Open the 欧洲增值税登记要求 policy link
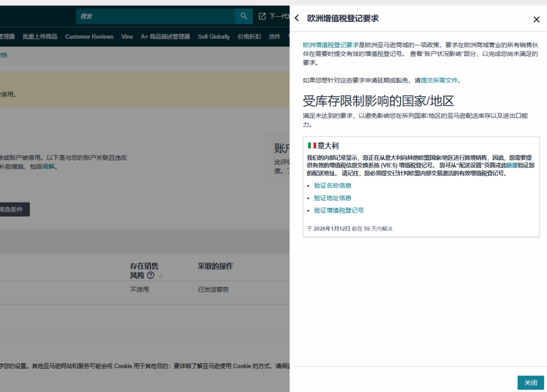The width and height of the screenshot is (547, 392). click(331, 45)
